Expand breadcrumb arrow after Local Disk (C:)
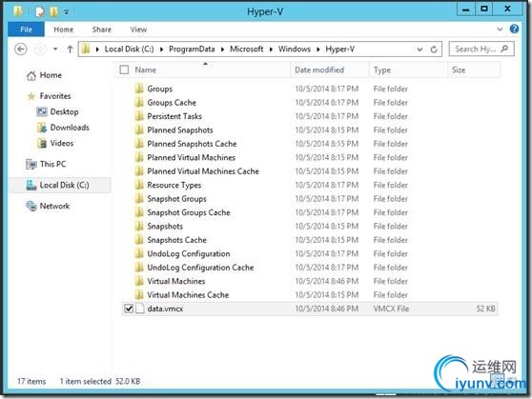The height and width of the screenshot is (399, 532). (161, 50)
